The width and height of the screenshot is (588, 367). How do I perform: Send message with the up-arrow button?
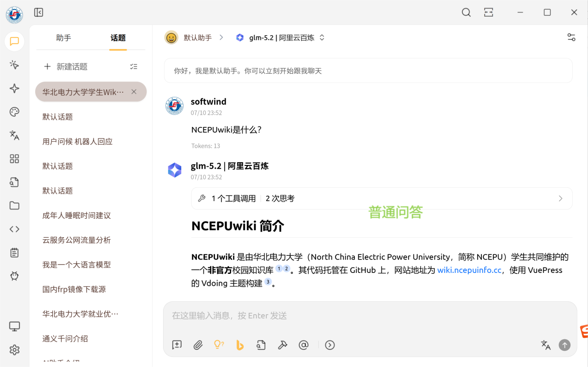[564, 345]
